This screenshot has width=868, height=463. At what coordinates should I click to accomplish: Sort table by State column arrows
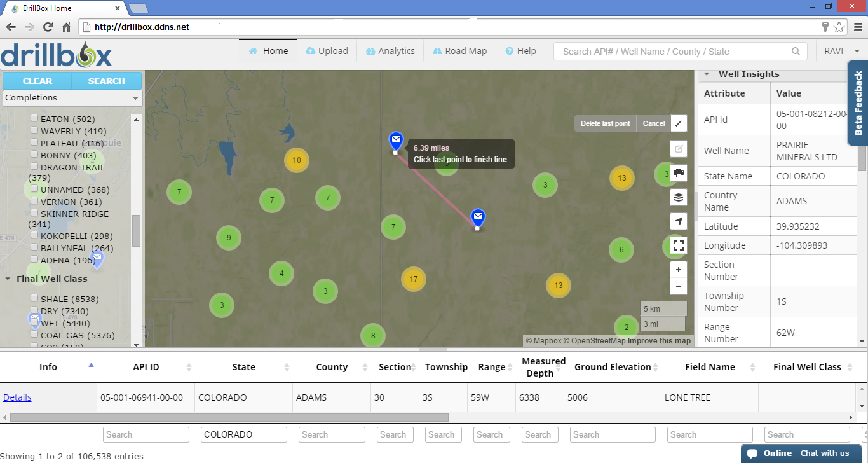tap(287, 367)
